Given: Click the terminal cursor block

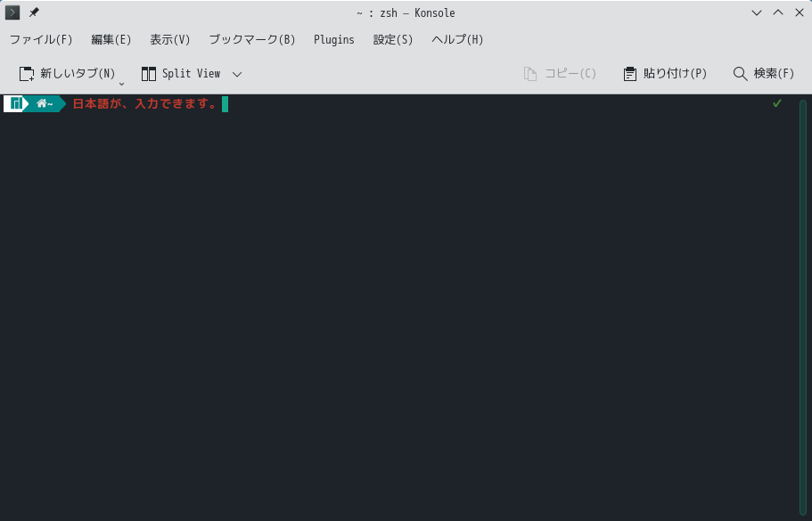Looking at the screenshot, I should point(225,104).
